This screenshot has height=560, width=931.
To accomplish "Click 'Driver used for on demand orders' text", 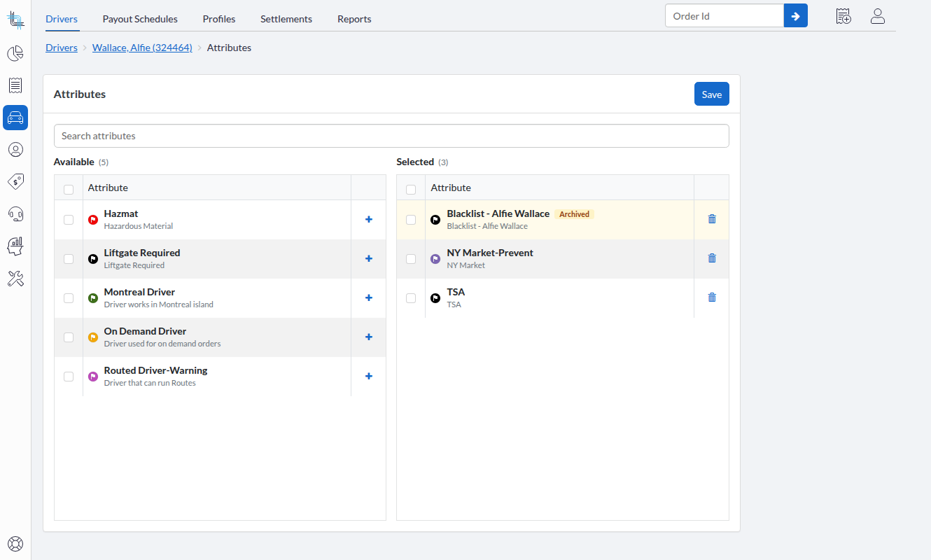I will (162, 344).
